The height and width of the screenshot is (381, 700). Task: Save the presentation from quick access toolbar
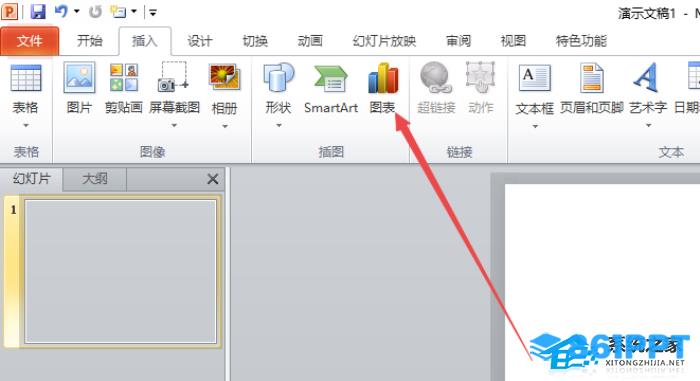coord(38,12)
